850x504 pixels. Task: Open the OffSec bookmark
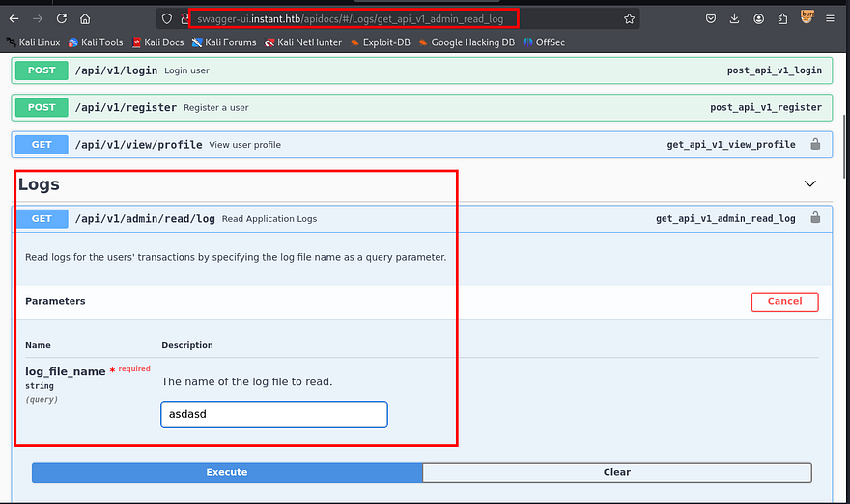(544, 42)
